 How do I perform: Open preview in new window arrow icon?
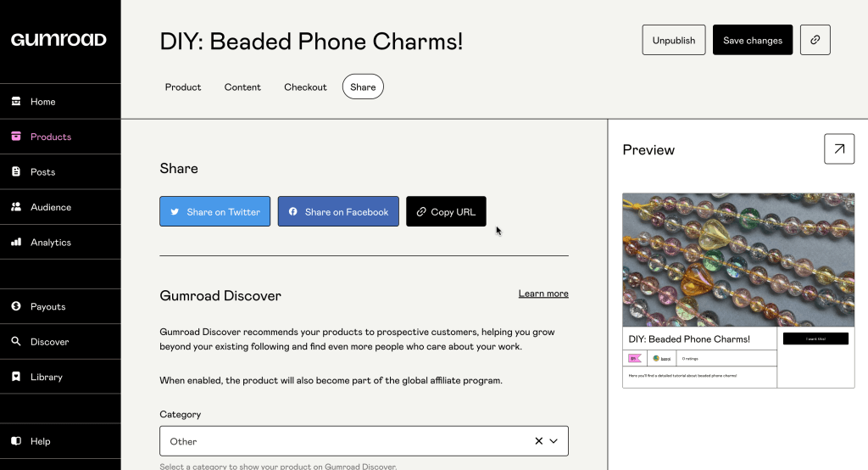tap(839, 148)
